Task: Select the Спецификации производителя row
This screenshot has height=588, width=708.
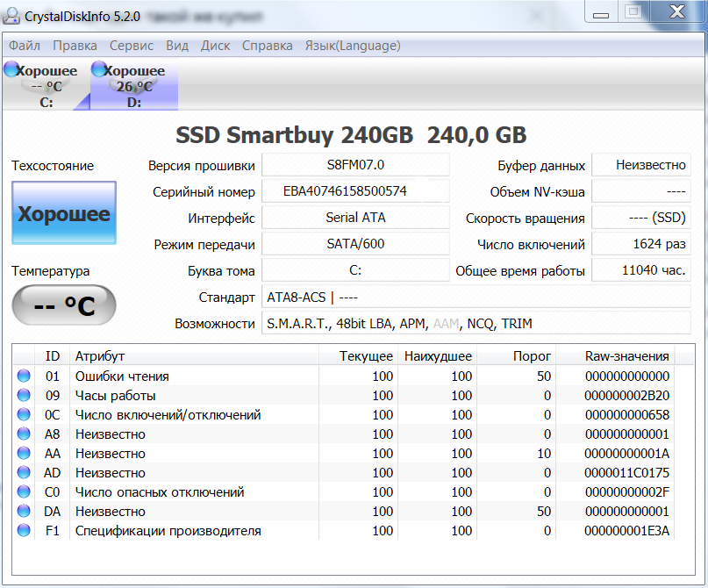Action: tap(344, 530)
